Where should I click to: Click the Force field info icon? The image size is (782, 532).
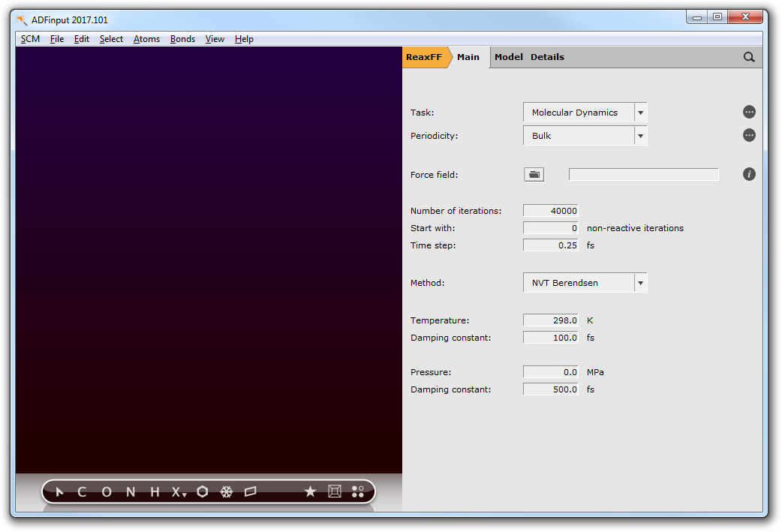click(748, 175)
